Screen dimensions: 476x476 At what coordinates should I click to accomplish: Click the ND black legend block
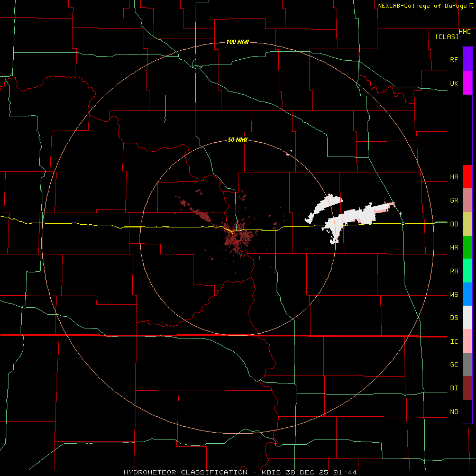tap(467, 411)
